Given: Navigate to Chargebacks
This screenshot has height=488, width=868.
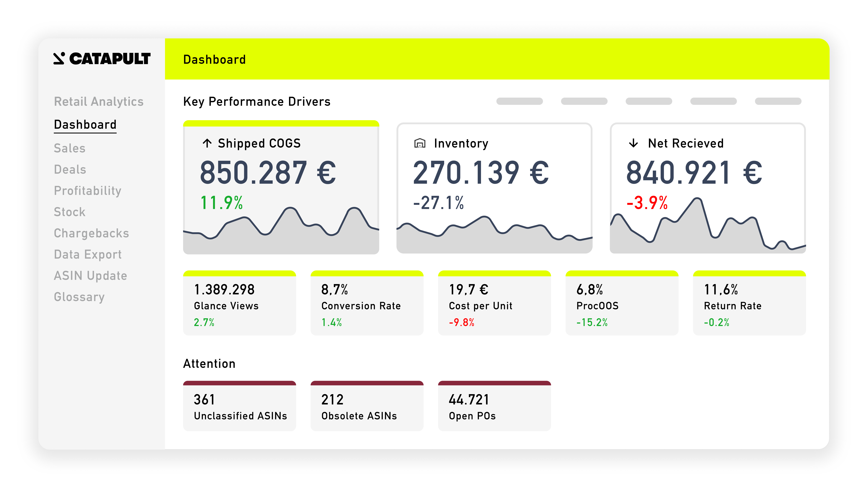Looking at the screenshot, I should point(91,233).
